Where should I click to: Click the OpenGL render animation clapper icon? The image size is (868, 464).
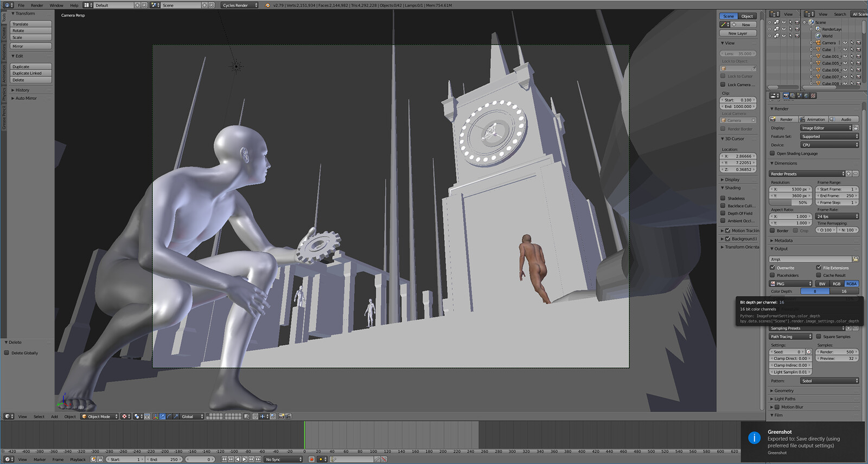288,416
